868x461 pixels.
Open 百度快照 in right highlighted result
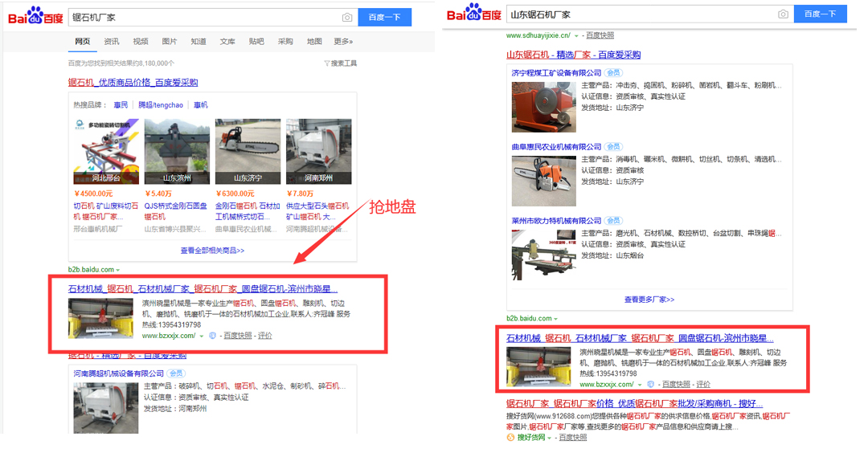[676, 385]
